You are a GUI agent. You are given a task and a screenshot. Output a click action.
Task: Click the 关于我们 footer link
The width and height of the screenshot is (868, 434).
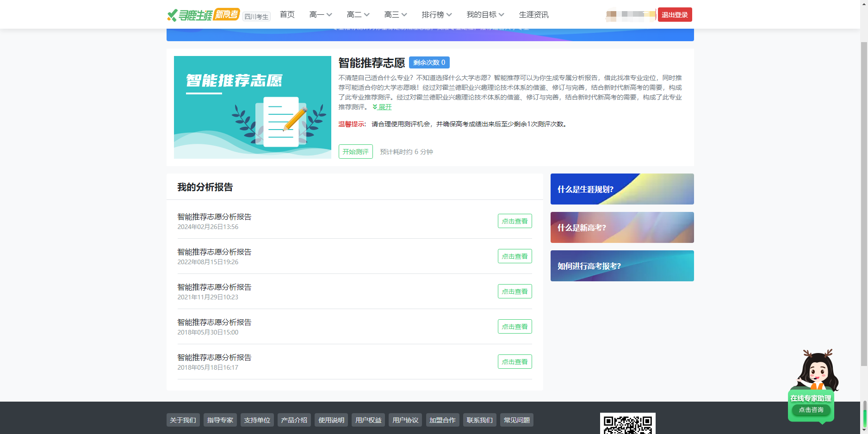[x=183, y=420]
